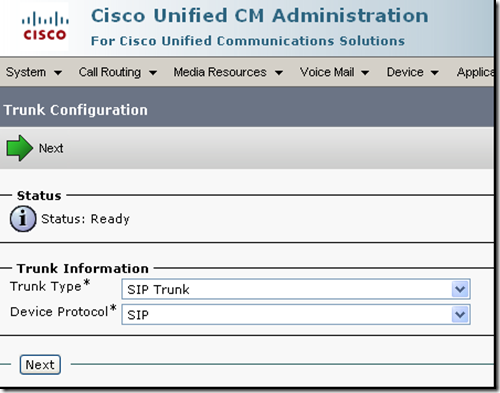This screenshot has height=393, width=500.
Task: Click the Cisco logo
Action: (x=45, y=26)
